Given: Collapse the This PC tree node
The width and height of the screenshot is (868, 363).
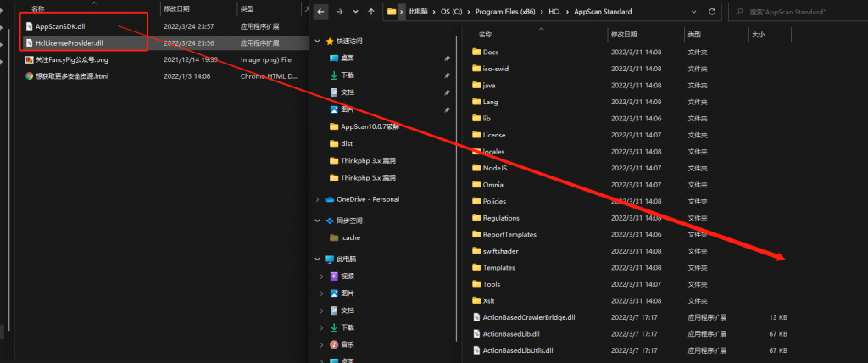Looking at the screenshot, I should (x=317, y=259).
